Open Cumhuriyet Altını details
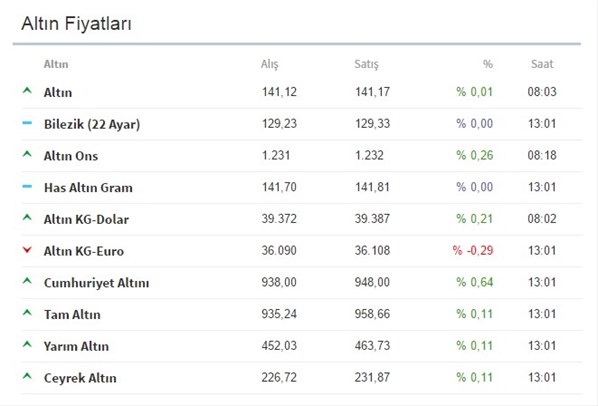Screen dimensions: 598x406 pyautogui.click(x=96, y=283)
